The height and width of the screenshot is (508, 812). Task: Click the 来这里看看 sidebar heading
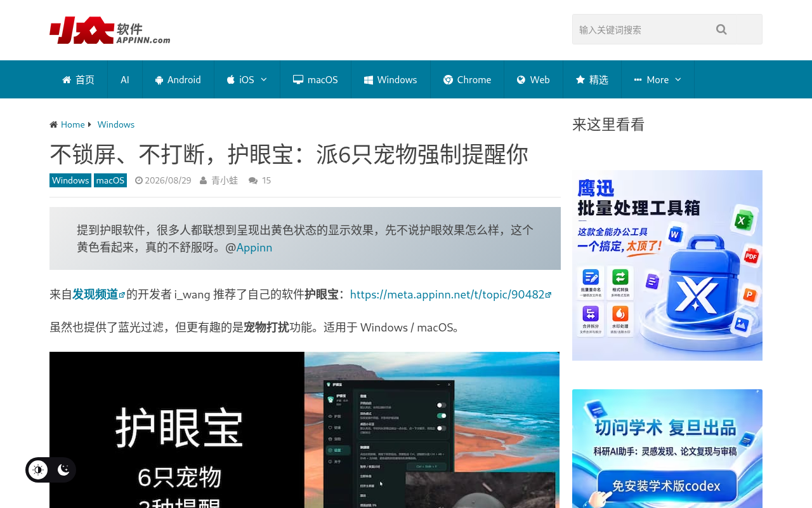[x=608, y=124]
